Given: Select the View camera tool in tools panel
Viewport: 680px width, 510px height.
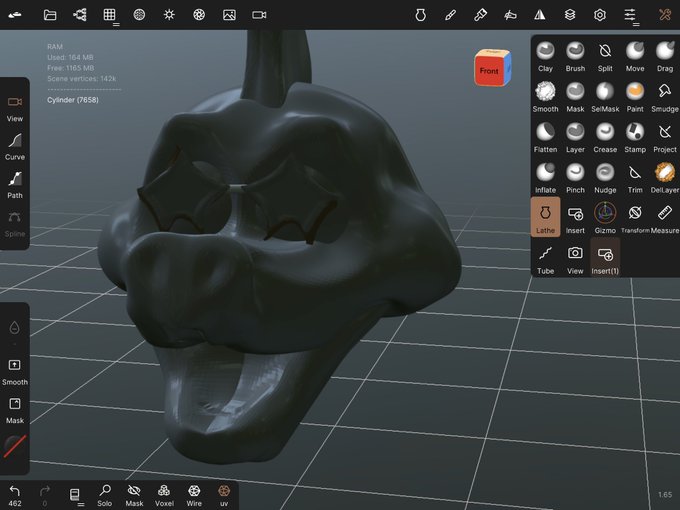Looking at the screenshot, I should 575,259.
